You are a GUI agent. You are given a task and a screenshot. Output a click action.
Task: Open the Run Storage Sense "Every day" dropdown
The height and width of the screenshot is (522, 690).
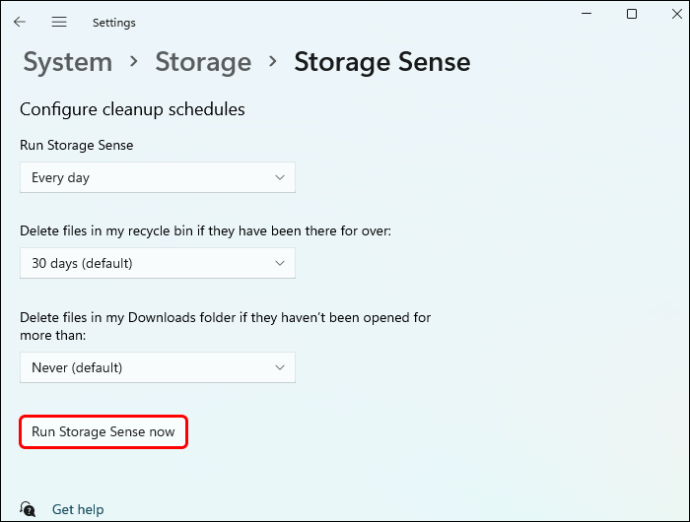point(157,178)
